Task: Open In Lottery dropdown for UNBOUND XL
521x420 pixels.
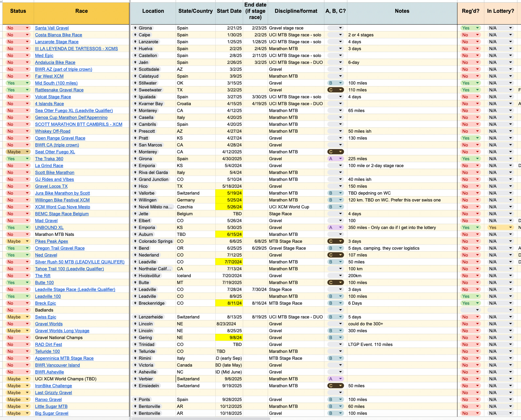Action: [x=500, y=227]
